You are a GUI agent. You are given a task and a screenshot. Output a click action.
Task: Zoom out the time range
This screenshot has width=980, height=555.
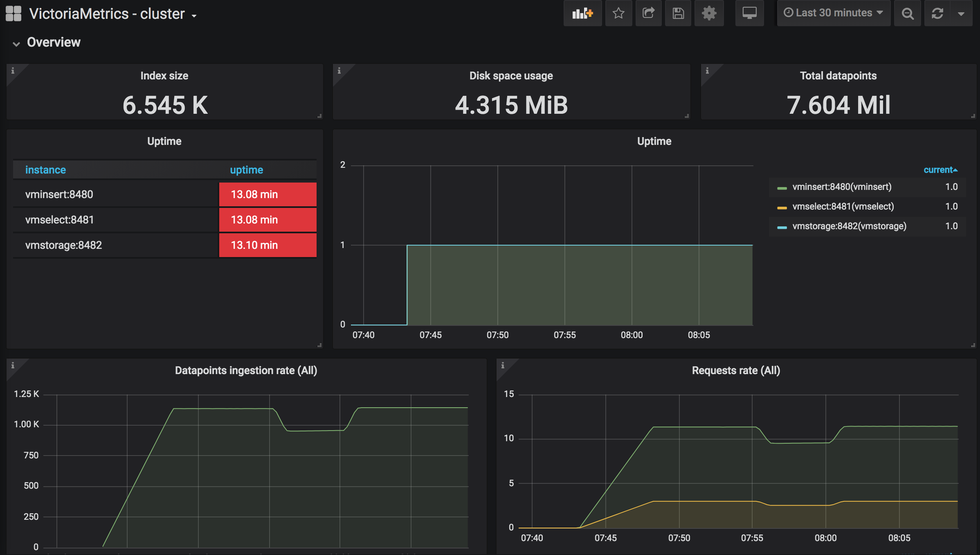click(908, 13)
